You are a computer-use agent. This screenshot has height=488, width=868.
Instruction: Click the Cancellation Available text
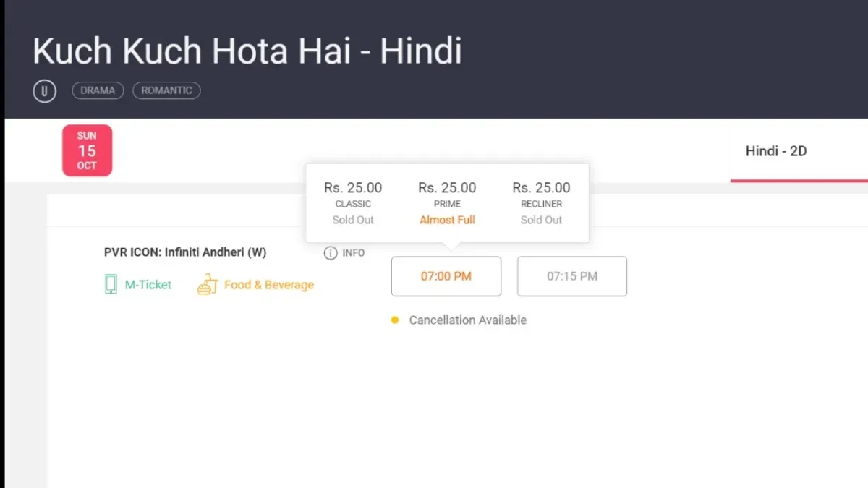[x=468, y=320]
